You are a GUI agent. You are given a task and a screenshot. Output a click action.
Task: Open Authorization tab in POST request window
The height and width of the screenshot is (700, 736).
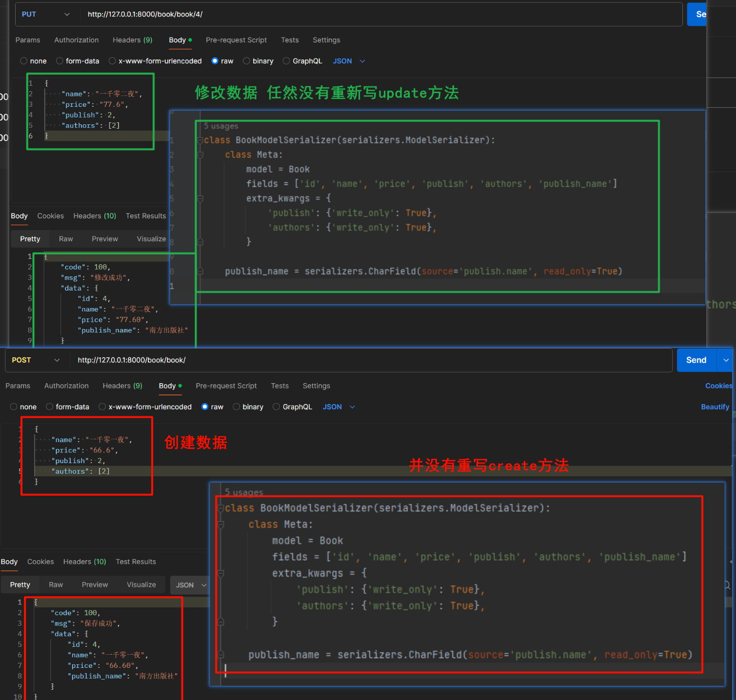coord(66,386)
